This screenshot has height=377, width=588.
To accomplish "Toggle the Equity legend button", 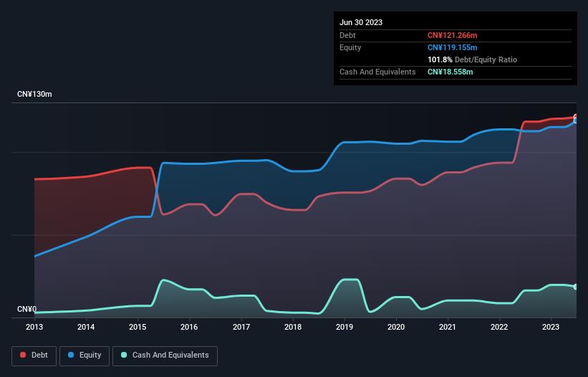I will (x=85, y=355).
